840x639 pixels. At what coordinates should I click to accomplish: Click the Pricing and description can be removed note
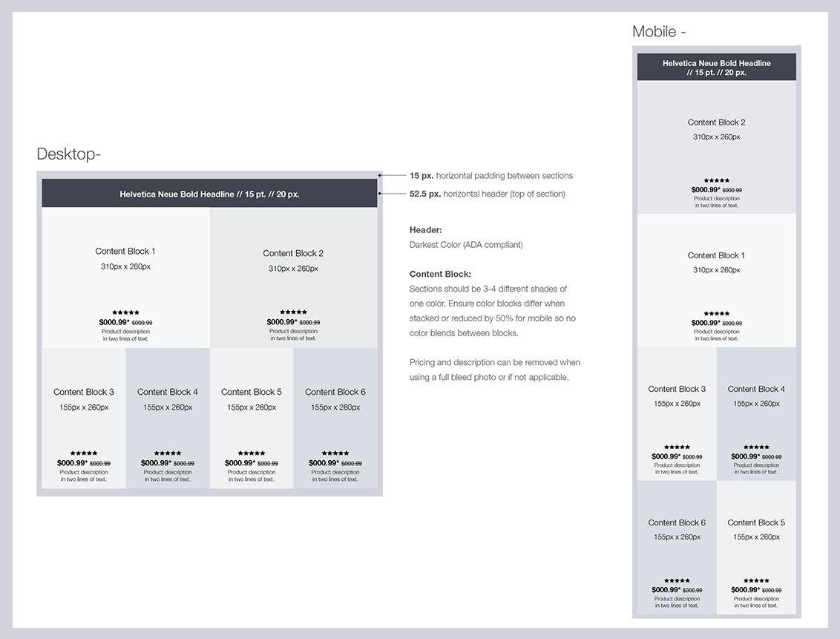495,370
